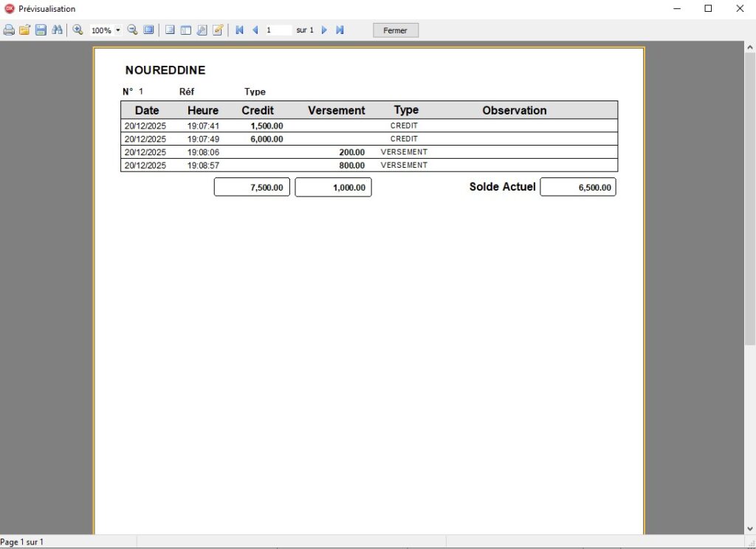Click the page number input field

[x=278, y=30]
